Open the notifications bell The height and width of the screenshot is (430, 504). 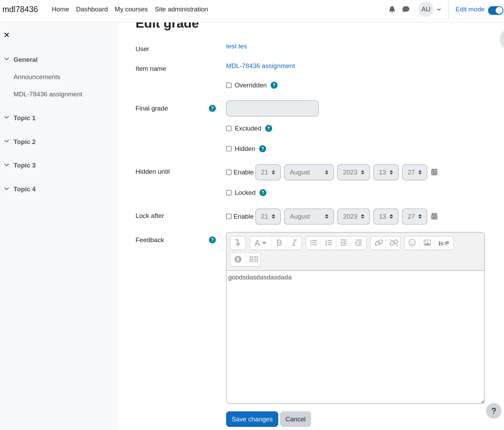pos(392,9)
